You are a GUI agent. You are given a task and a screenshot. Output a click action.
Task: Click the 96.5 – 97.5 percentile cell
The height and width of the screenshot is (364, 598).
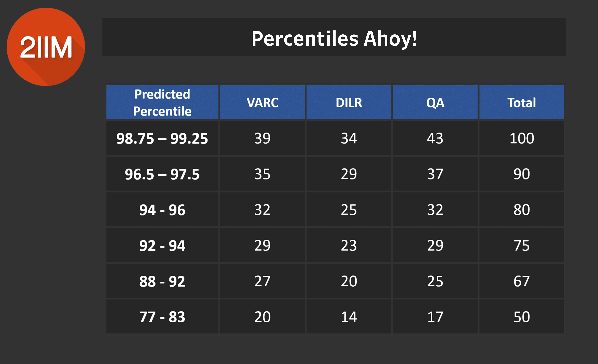tap(162, 174)
